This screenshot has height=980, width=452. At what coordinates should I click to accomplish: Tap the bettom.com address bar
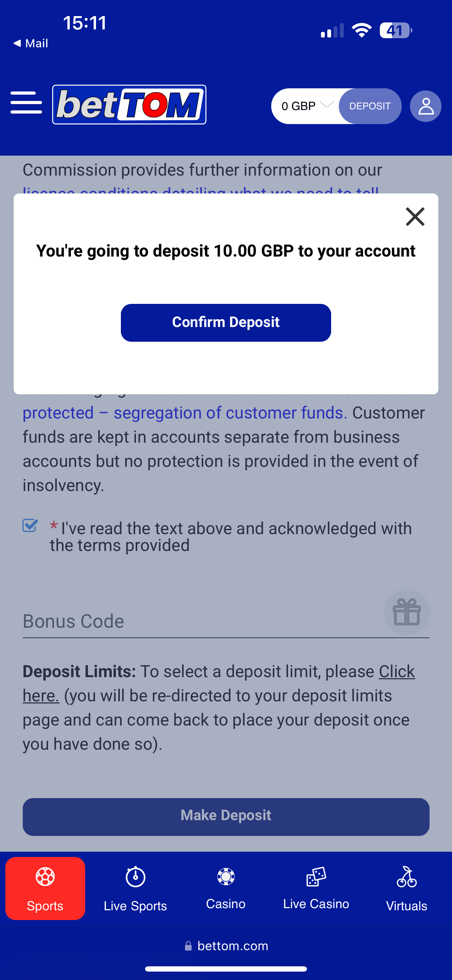(226, 946)
